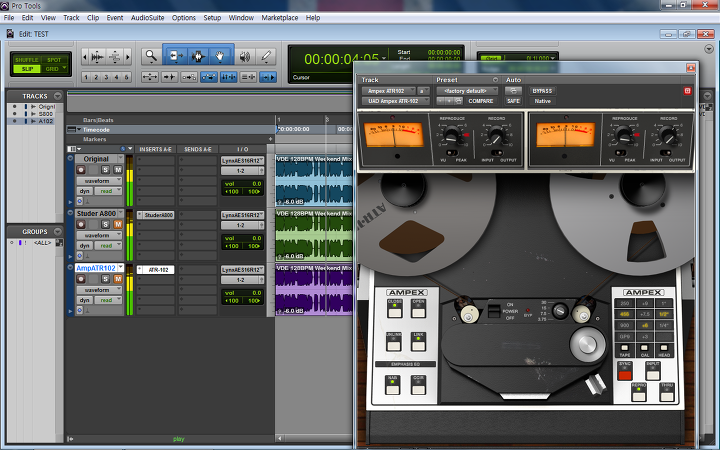This screenshot has height=450, width=720.
Task: Open the TRACKS list dropdown
Action: point(57,96)
